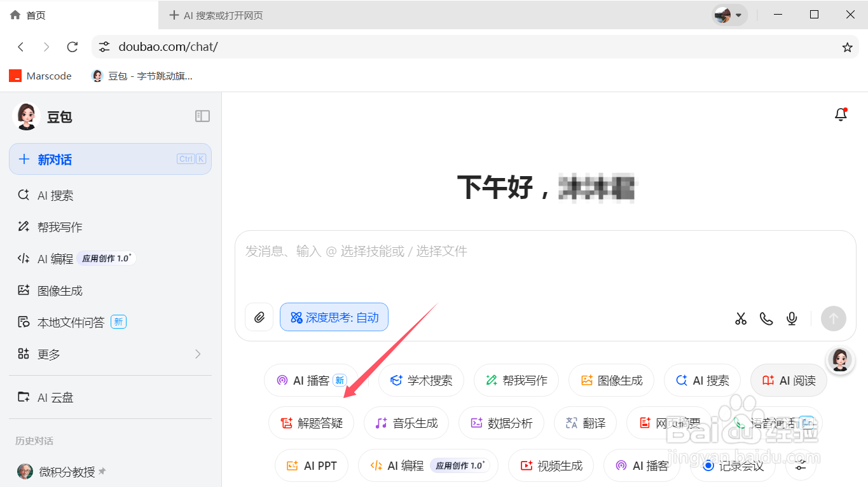Open 图像生成 in the sidebar
The image size is (868, 487).
pyautogui.click(x=110, y=291)
